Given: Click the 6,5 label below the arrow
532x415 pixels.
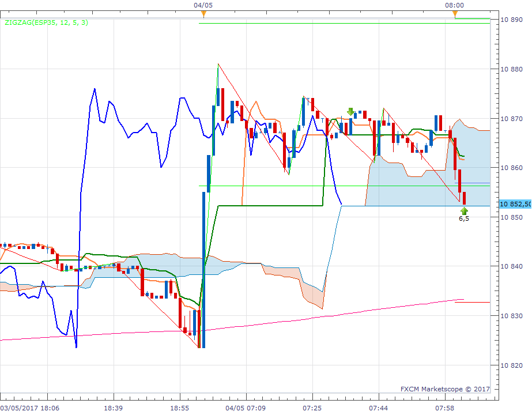Looking at the screenshot, I should 464,218.
